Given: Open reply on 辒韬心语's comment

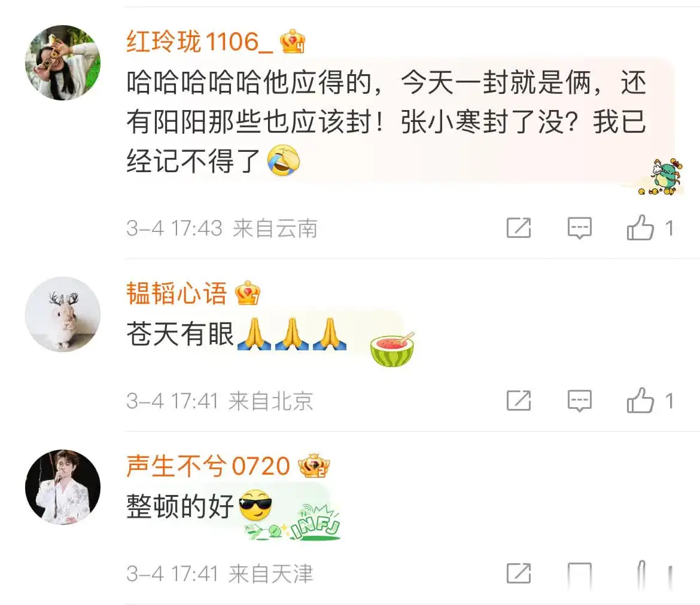Looking at the screenshot, I should point(580,400).
